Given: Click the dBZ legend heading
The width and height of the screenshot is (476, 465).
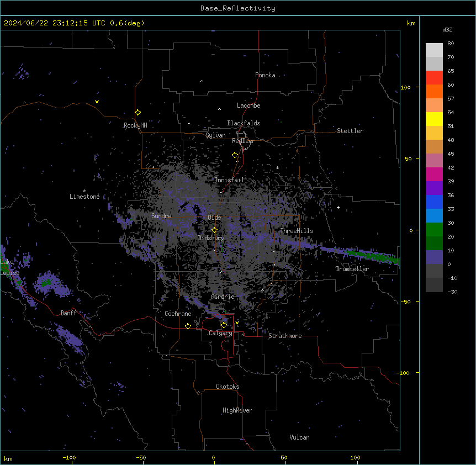Looking at the screenshot, I should [x=447, y=30].
